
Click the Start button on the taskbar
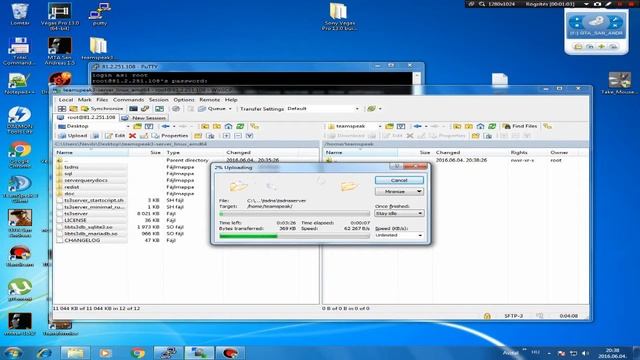[x=13, y=353]
